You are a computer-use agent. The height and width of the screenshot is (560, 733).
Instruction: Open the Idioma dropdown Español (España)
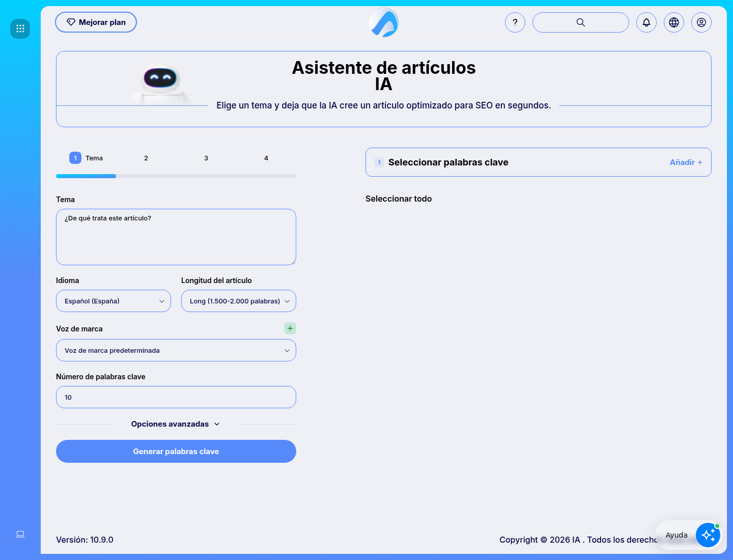click(114, 301)
